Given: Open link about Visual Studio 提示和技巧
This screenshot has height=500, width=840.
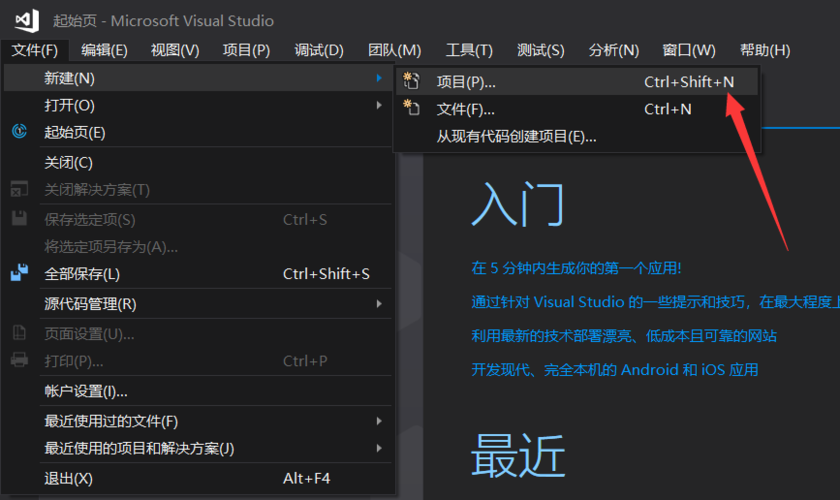Looking at the screenshot, I should 655,302.
